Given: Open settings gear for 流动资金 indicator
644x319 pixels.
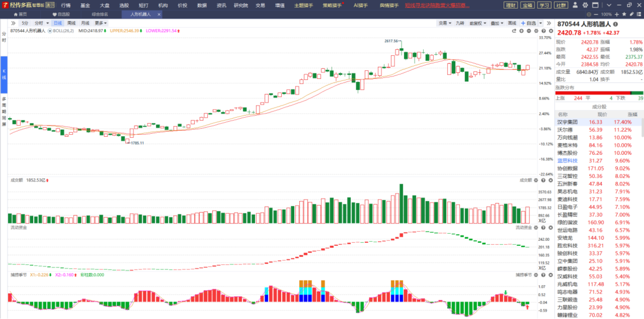Looking at the screenshot, I should tap(536, 227).
